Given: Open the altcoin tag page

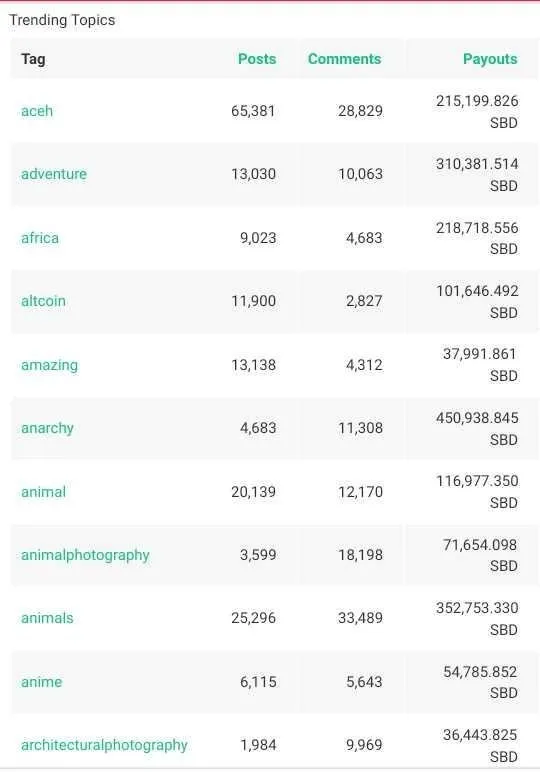Looking at the screenshot, I should coord(43,301).
